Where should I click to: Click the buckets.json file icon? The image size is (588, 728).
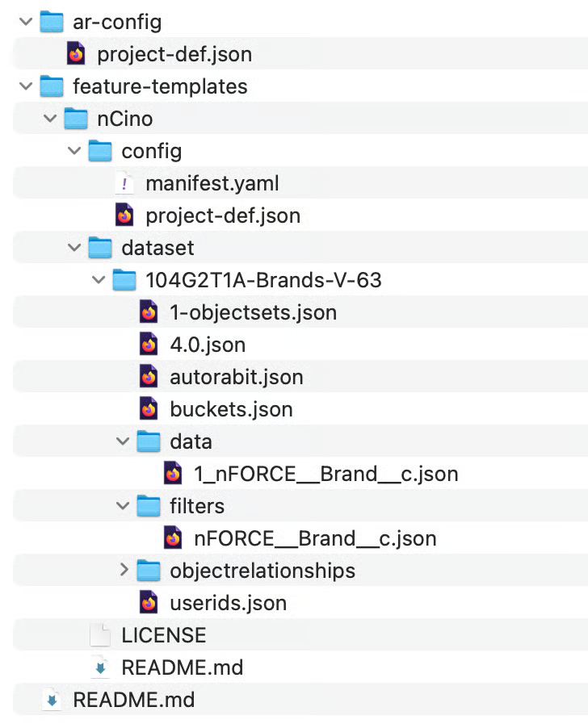[149, 409]
